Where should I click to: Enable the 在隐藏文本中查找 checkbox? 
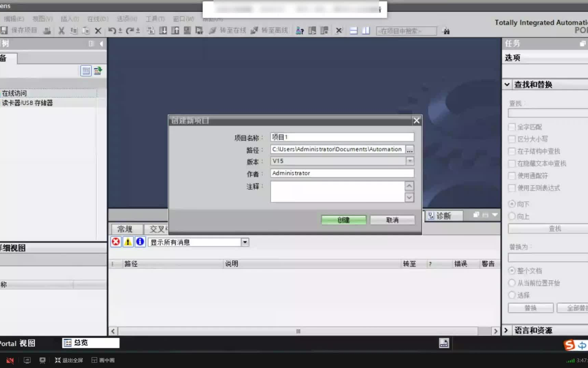point(511,164)
